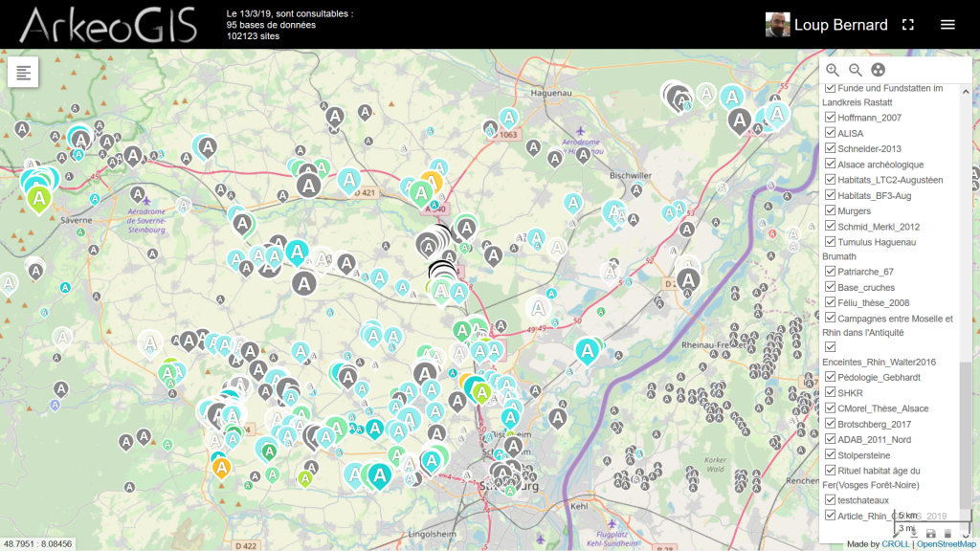Click the download arrow icon
Viewport: 980px width, 551px height.
coord(914,534)
